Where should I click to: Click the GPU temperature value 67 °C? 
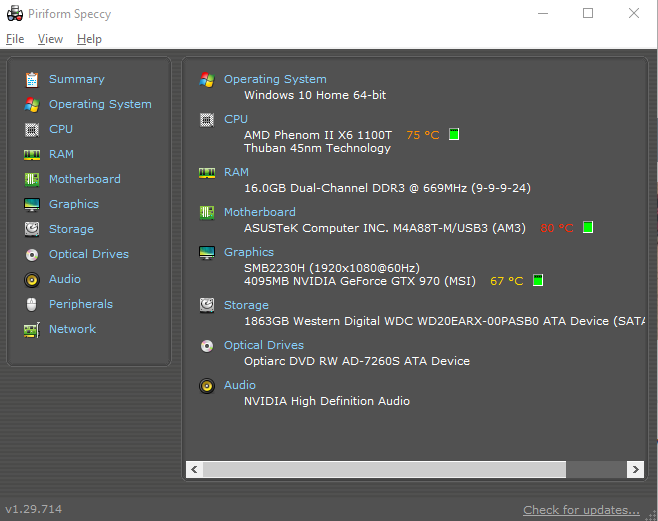(x=507, y=281)
